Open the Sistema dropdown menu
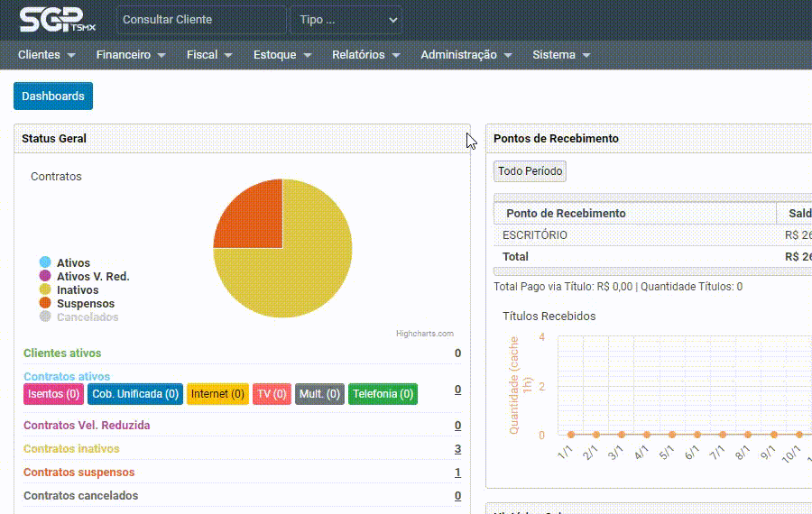 [561, 55]
